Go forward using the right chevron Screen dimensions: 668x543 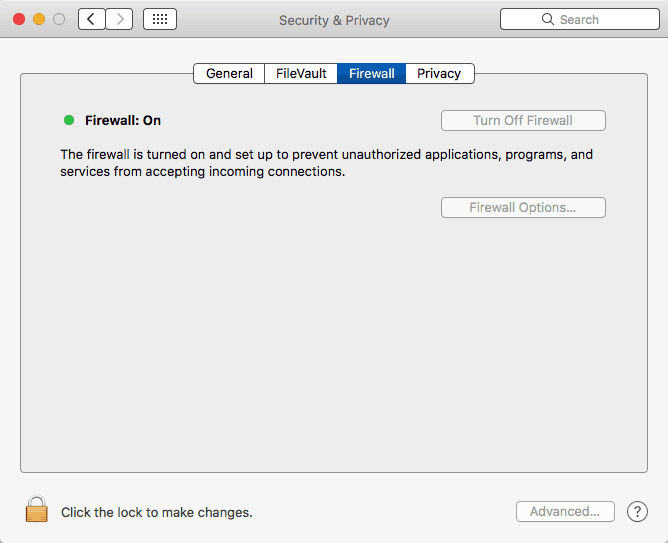click(120, 19)
